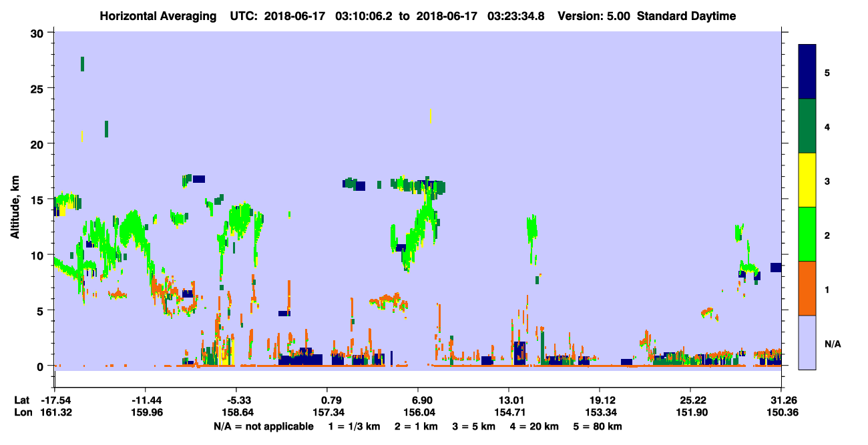This screenshot has width=868, height=445.
Task: Click legend text 'N/A = not applicable'
Action: (x=263, y=426)
